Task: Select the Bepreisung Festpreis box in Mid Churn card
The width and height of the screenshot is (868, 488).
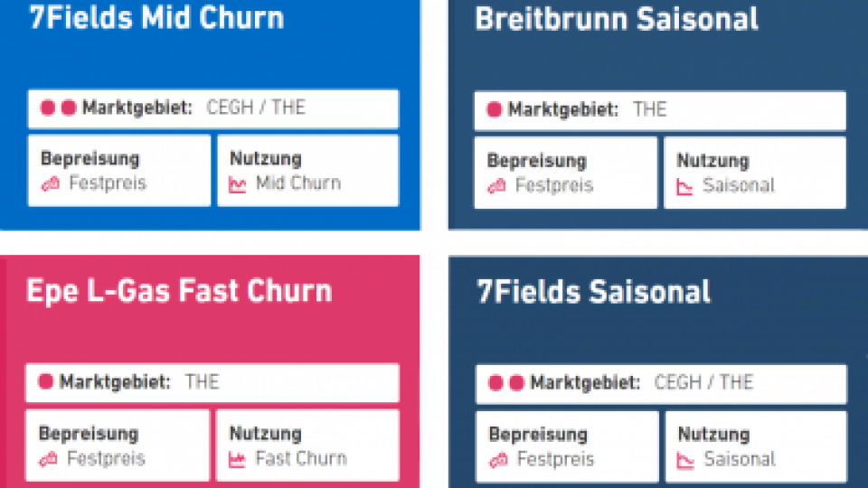Action: point(119,171)
